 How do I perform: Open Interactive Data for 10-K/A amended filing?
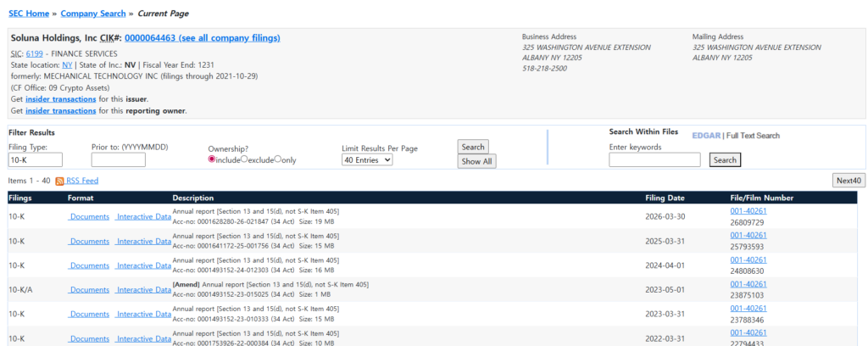click(x=142, y=290)
